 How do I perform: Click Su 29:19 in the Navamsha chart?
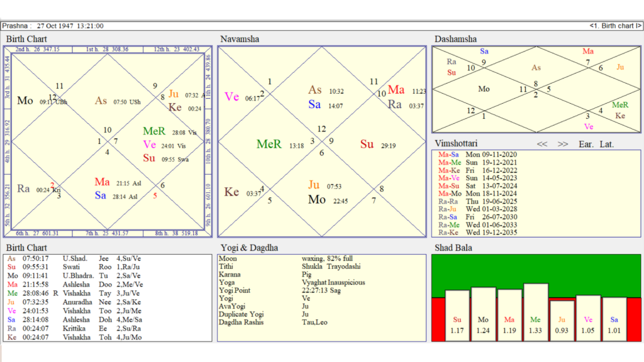[x=378, y=145]
